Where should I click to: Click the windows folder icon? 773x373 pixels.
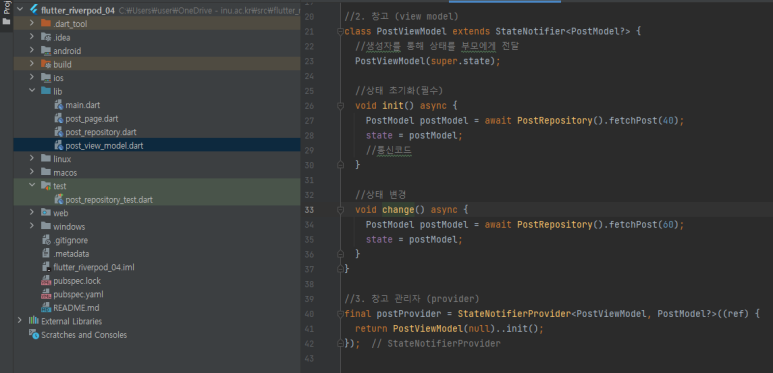(46, 227)
